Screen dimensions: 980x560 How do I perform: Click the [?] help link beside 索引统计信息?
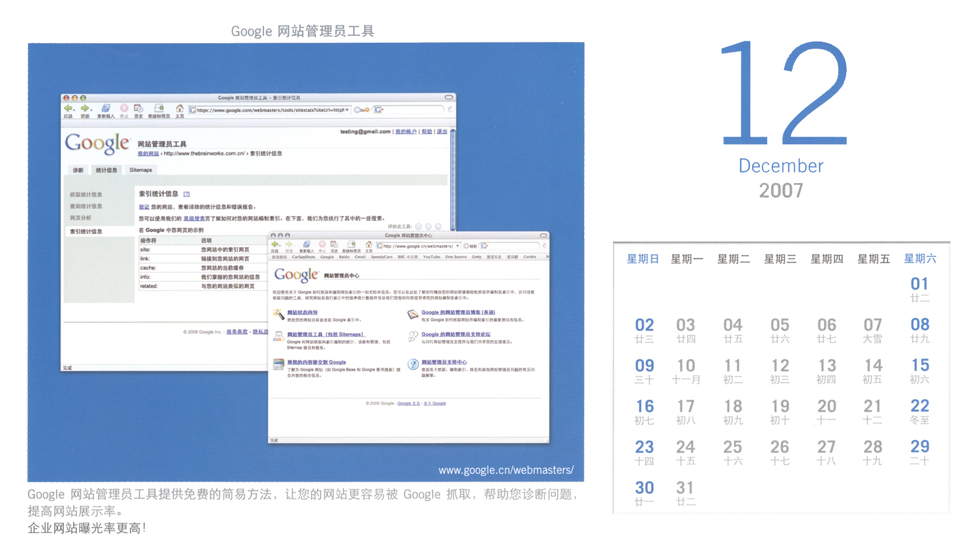click(x=186, y=194)
